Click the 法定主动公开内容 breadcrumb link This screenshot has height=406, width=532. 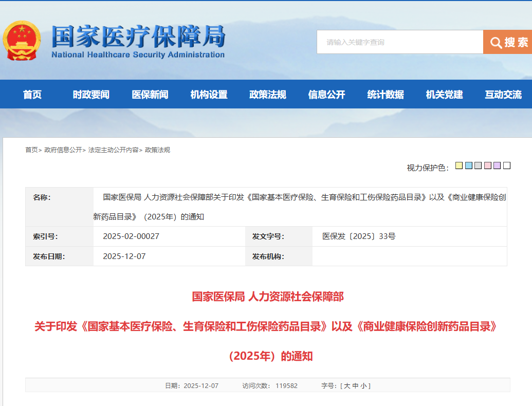(113, 150)
